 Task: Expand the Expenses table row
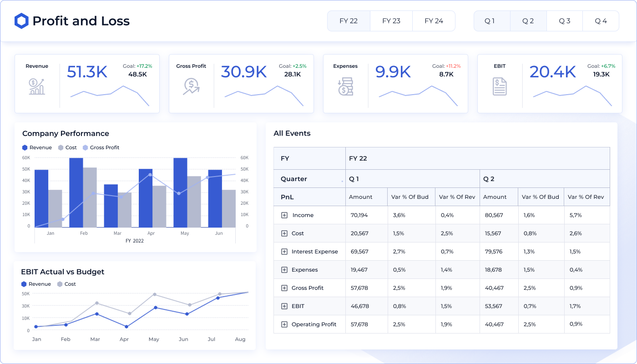284,270
